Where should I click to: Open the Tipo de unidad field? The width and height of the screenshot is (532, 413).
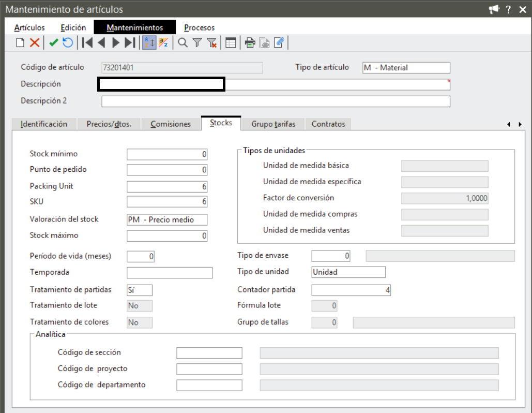click(x=348, y=272)
